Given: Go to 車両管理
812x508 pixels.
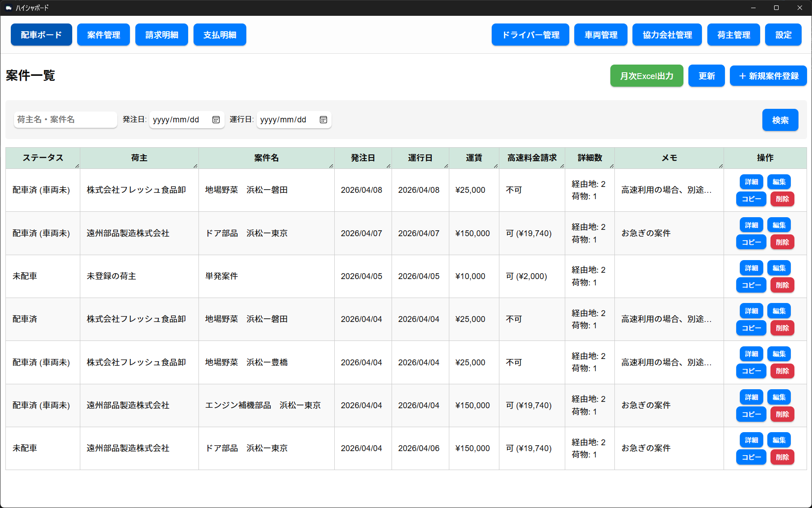Looking at the screenshot, I should click(x=601, y=35).
